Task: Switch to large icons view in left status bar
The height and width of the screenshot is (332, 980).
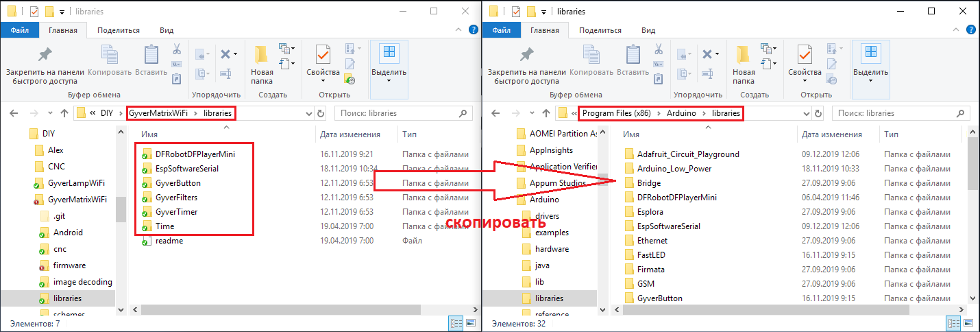Action: (x=471, y=322)
